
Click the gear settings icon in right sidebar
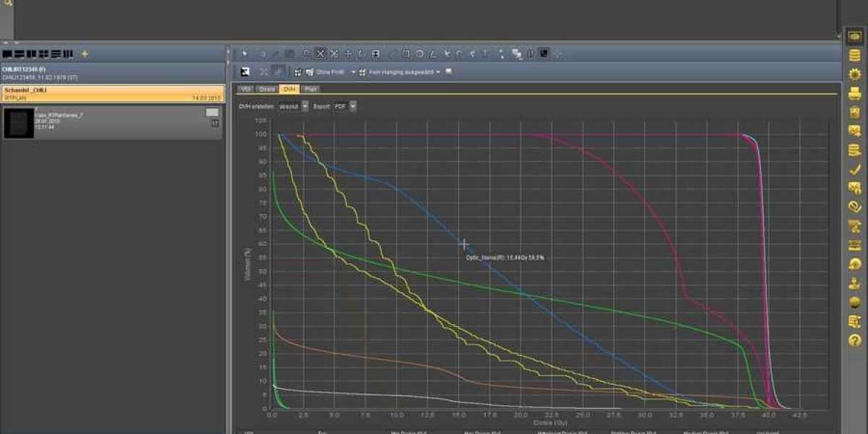(855, 74)
